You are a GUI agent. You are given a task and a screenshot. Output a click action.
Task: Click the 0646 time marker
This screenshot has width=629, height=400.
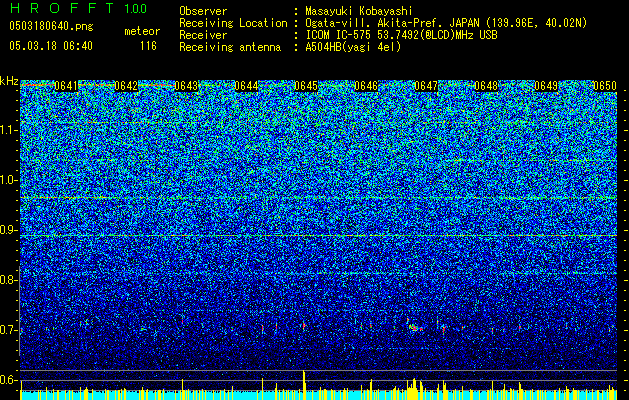366,86
